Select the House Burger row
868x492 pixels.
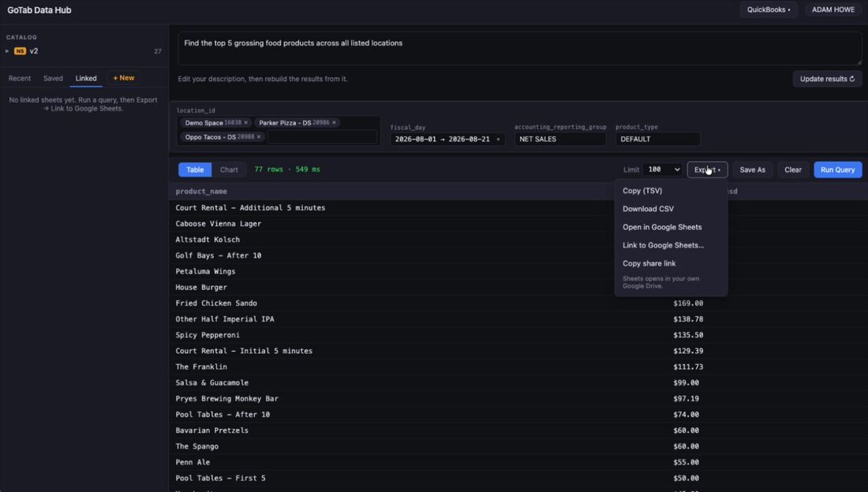pos(518,287)
